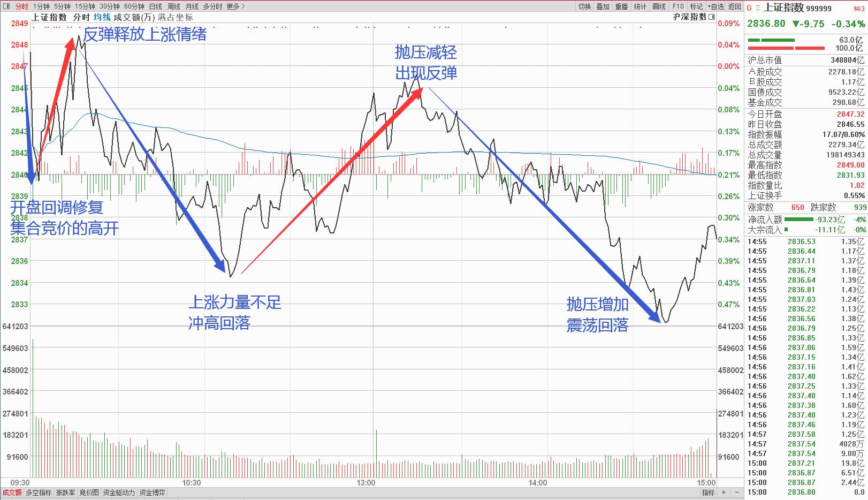868x500 pixels.
Task: Toggle the side panel icon beside 分时
Action: point(6,6)
